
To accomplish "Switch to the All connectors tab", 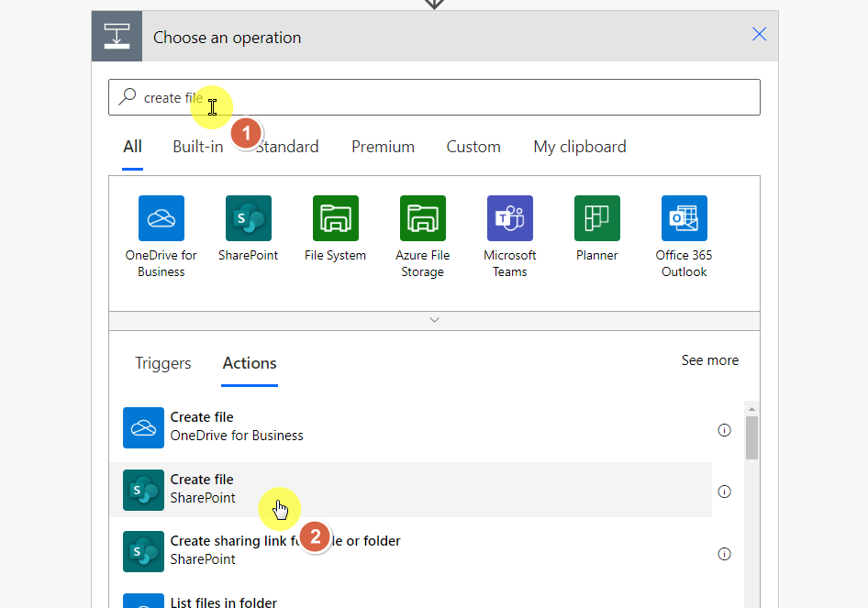I will (132, 147).
